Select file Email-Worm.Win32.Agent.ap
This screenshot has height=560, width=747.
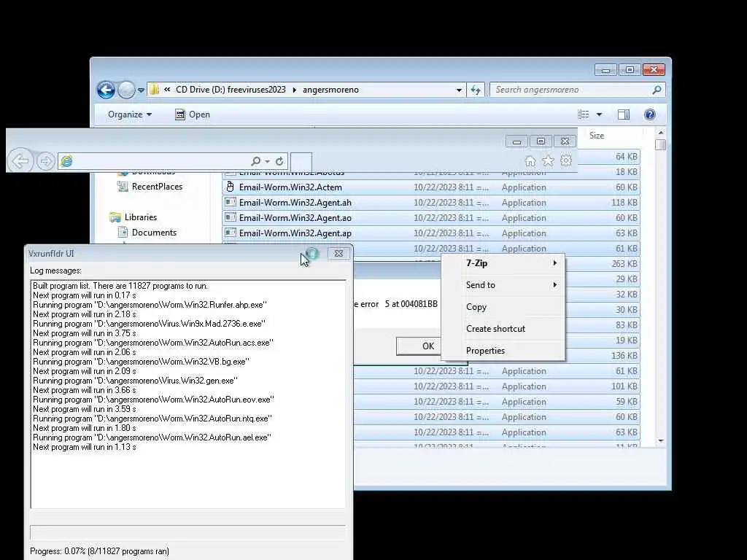[431, 233]
